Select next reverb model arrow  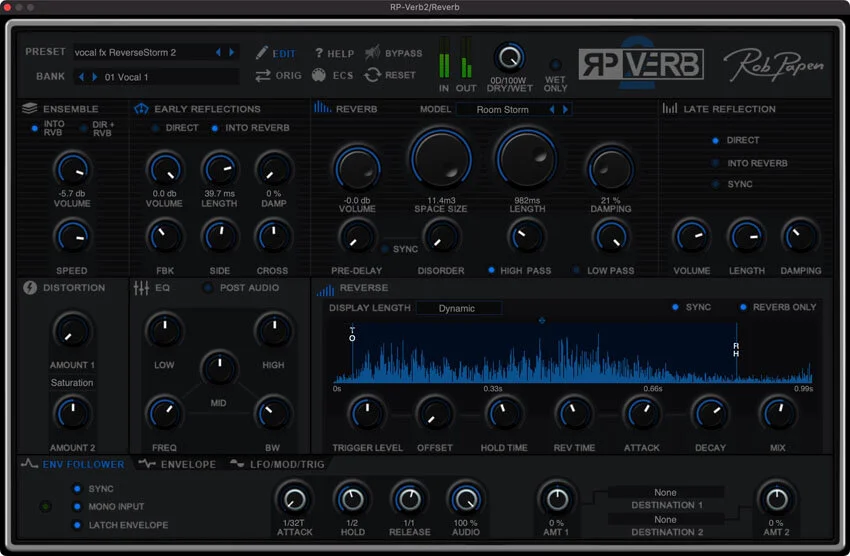tap(565, 109)
